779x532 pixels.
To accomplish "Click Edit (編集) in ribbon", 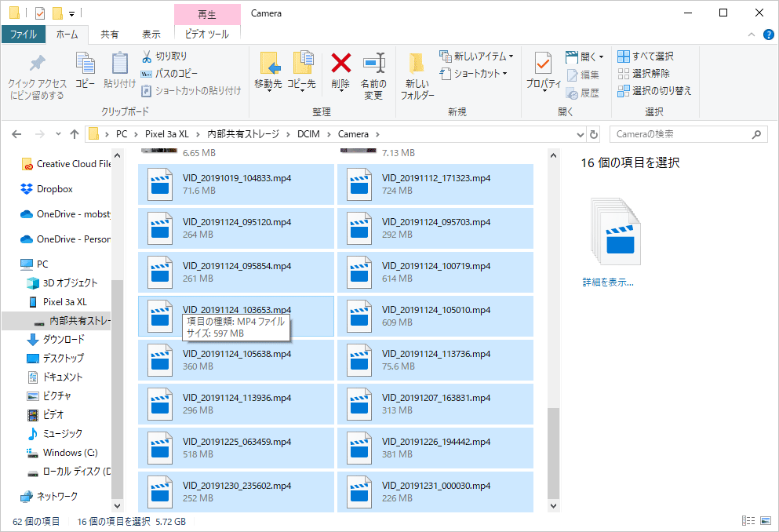I will 583,75.
